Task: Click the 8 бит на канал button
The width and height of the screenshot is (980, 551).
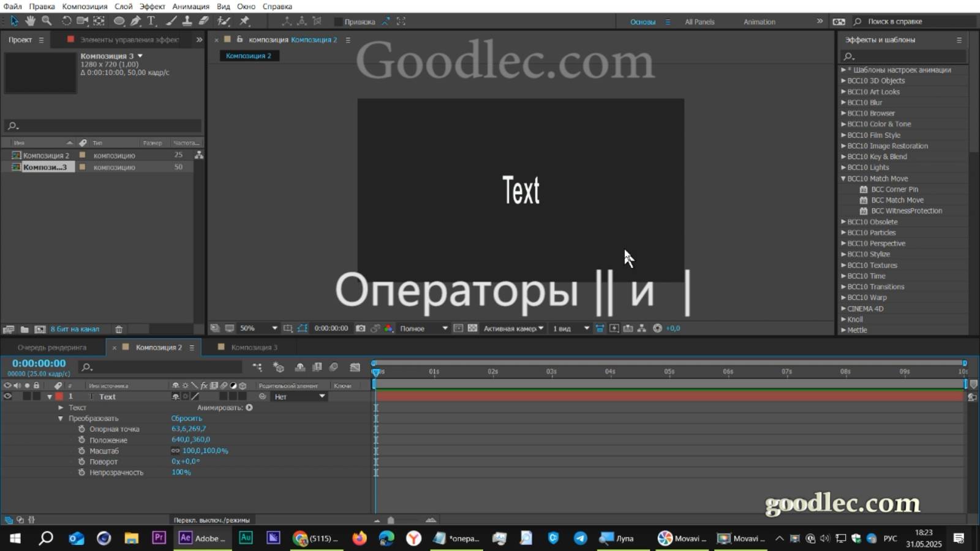Action: [75, 329]
